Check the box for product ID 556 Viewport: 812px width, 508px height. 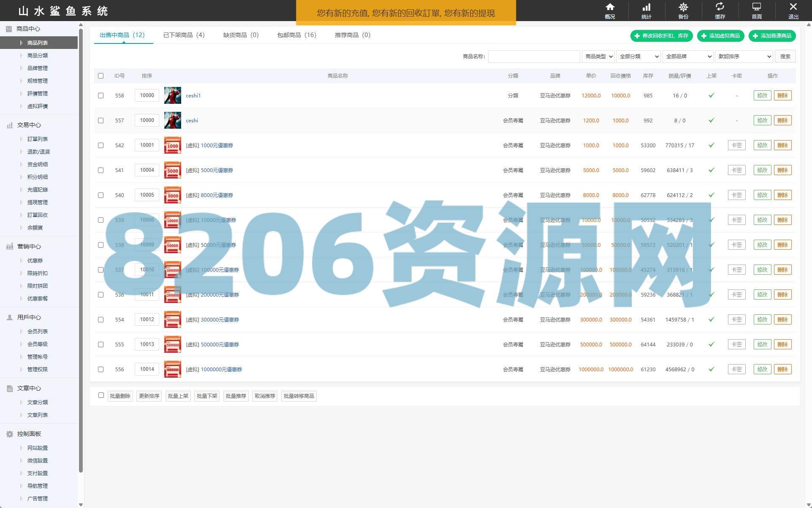click(x=100, y=369)
